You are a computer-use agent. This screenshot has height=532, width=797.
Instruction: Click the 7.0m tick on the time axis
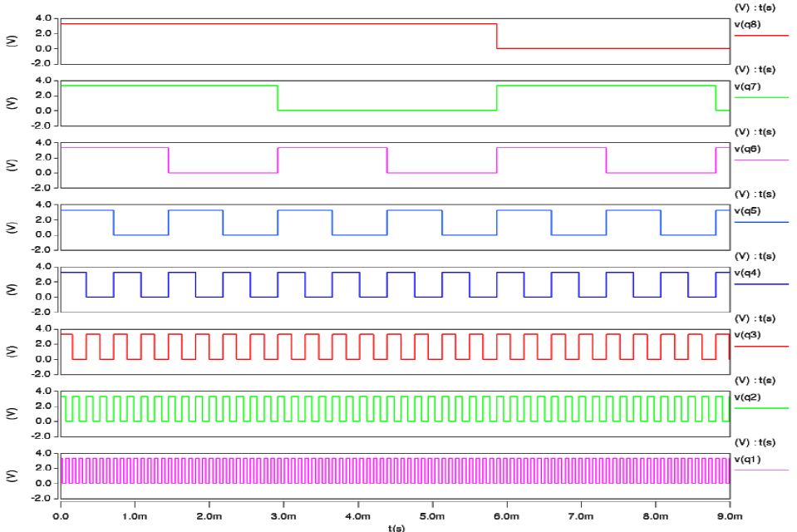(581, 516)
